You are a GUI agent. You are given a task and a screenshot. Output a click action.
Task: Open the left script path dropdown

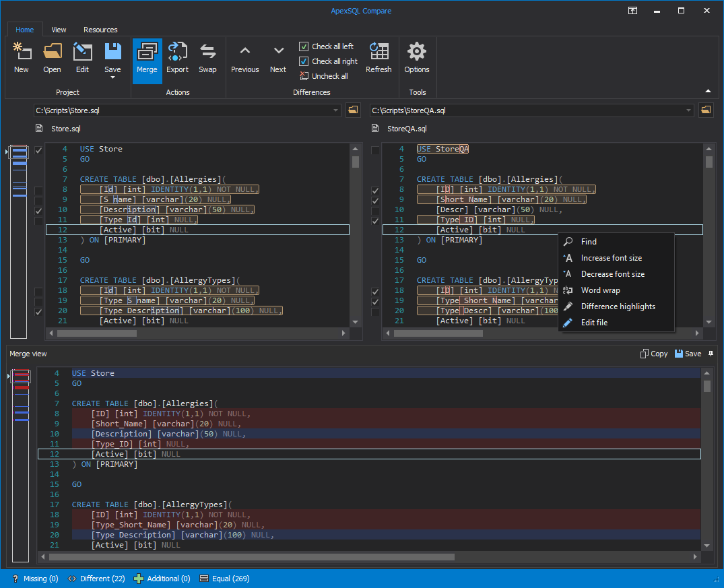pos(335,110)
